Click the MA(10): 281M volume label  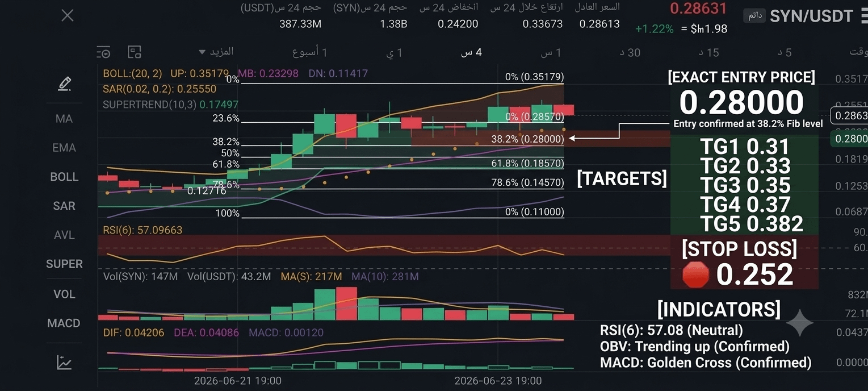coord(385,277)
